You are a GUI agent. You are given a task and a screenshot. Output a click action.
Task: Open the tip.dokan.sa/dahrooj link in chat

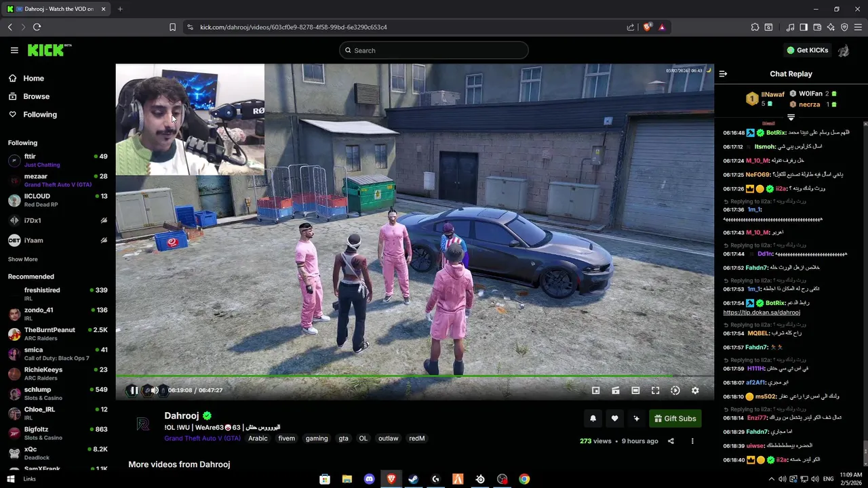coord(762,312)
